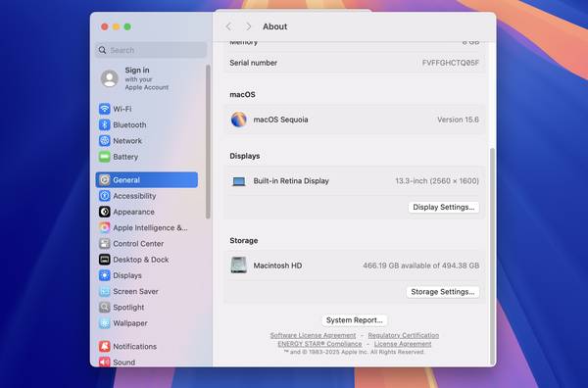Open System Report
588x388 pixels.
pyautogui.click(x=355, y=320)
